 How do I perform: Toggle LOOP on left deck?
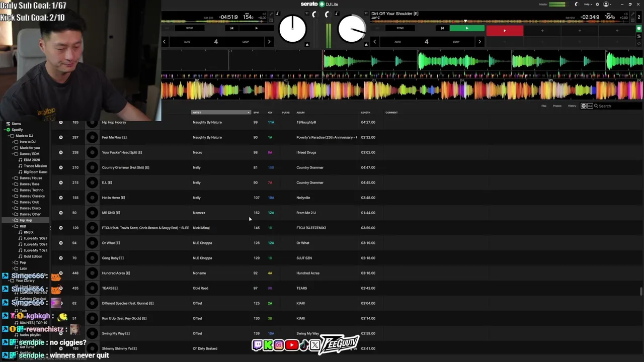[246, 42]
